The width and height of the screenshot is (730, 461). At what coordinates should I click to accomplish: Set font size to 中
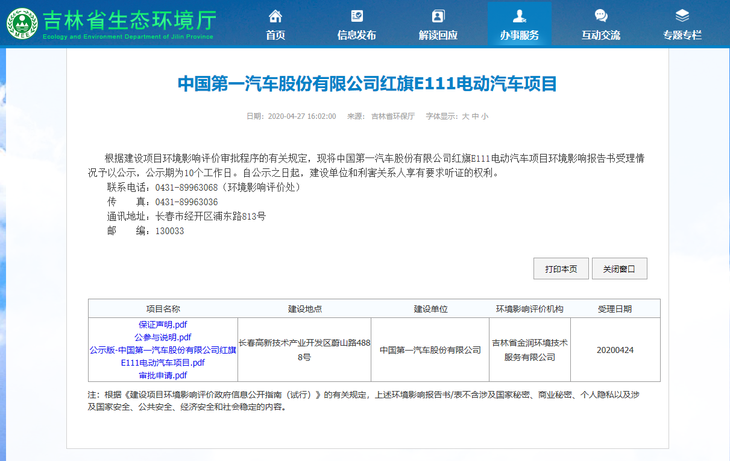pos(475,116)
